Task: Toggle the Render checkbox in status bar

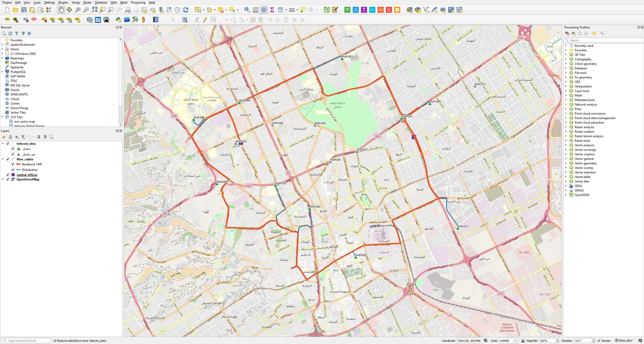Action: (x=599, y=341)
